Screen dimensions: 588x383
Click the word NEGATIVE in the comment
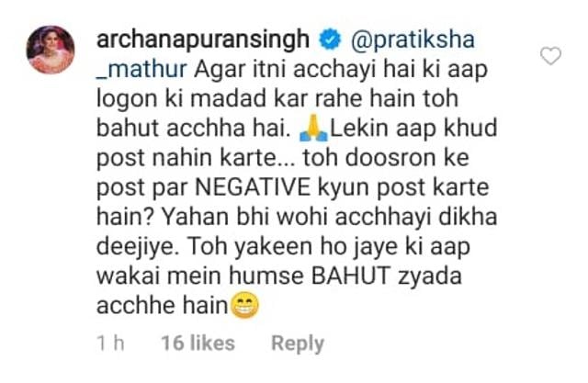(x=253, y=187)
